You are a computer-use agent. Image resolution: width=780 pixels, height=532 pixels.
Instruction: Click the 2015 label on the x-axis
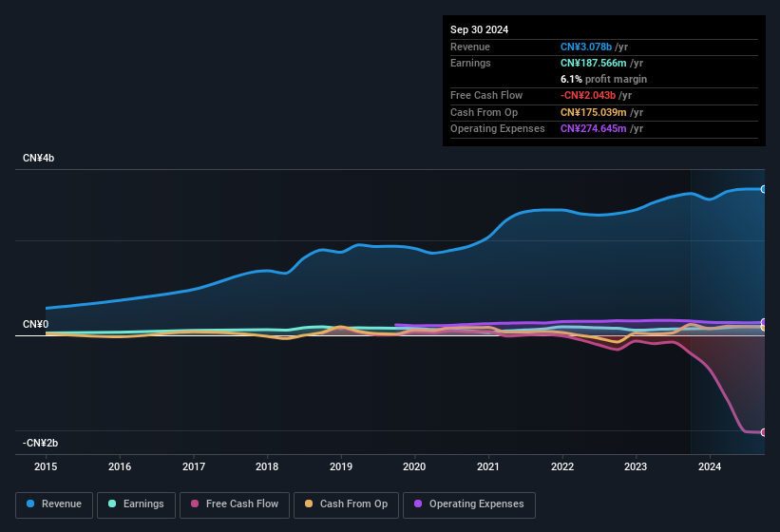(x=47, y=466)
